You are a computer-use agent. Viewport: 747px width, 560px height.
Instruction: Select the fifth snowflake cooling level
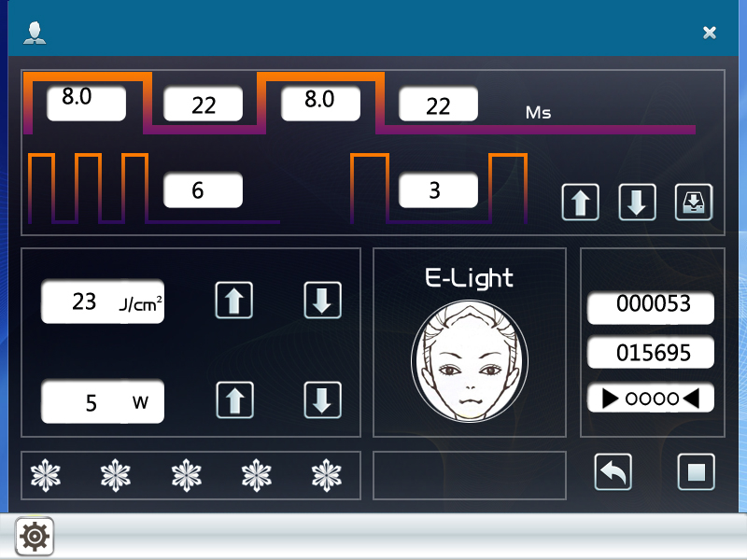click(x=327, y=475)
